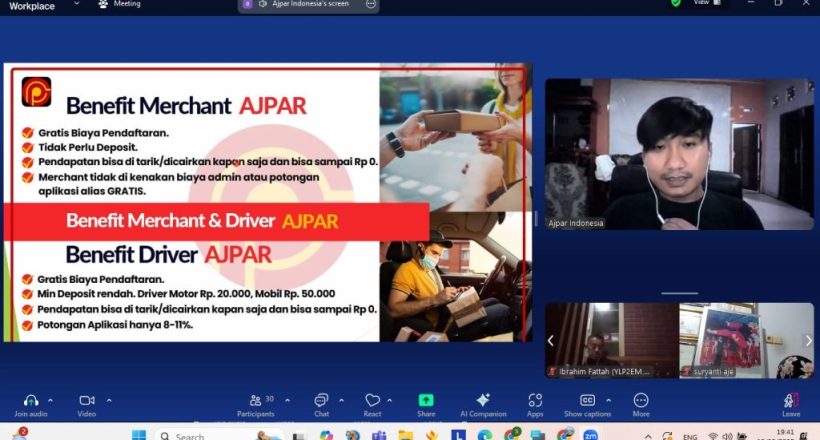Open the Zoom app icon in the taskbar
Image resolution: width=820 pixels, height=440 pixels.
coord(590,435)
